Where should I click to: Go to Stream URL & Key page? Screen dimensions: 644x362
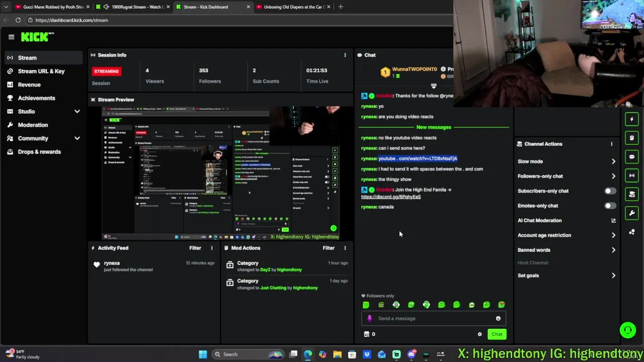point(44,71)
